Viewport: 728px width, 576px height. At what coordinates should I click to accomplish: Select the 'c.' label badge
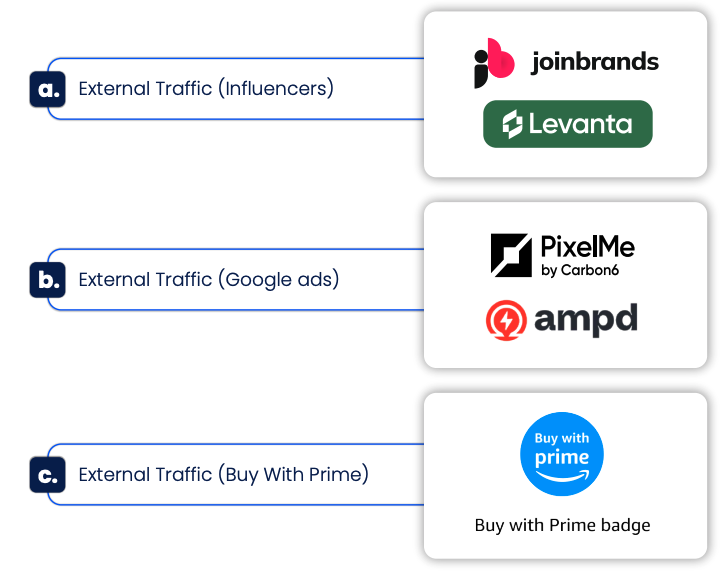tap(48, 475)
